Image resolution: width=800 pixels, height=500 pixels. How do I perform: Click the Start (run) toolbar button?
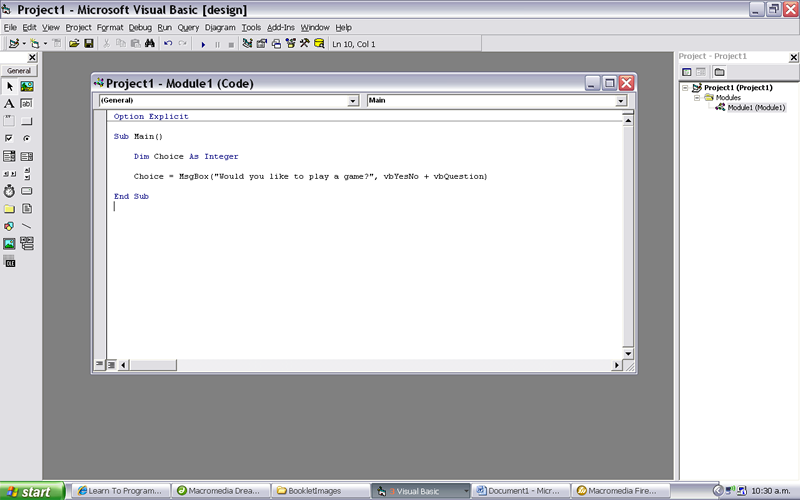203,44
